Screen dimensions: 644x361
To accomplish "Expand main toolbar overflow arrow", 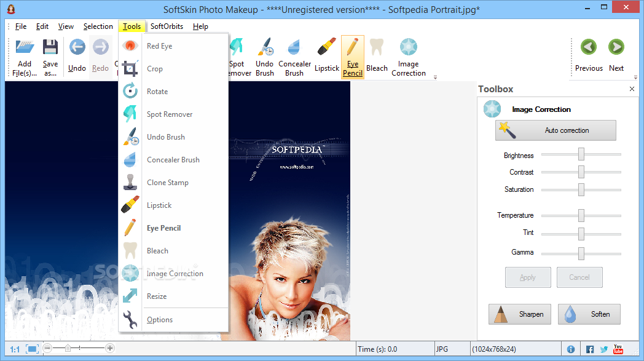I will [x=435, y=77].
